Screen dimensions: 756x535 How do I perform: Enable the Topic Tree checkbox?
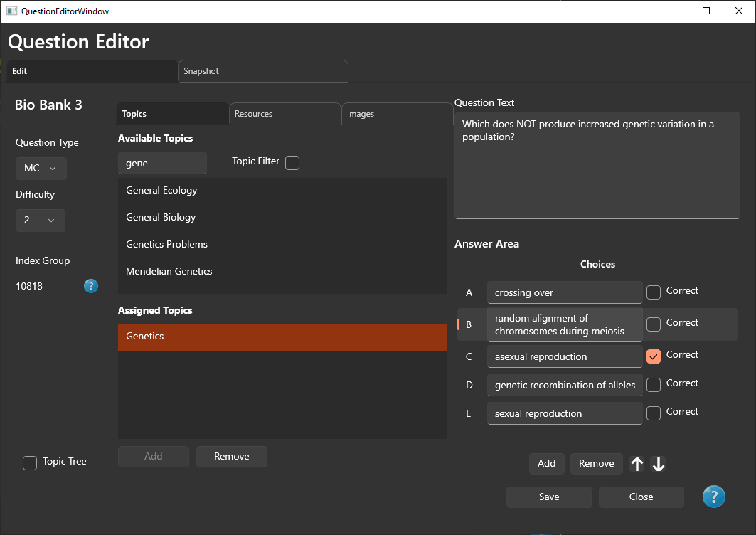click(x=30, y=462)
